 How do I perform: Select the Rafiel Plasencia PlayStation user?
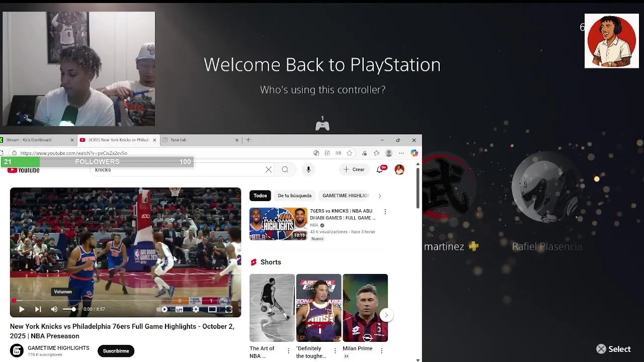[x=547, y=201]
